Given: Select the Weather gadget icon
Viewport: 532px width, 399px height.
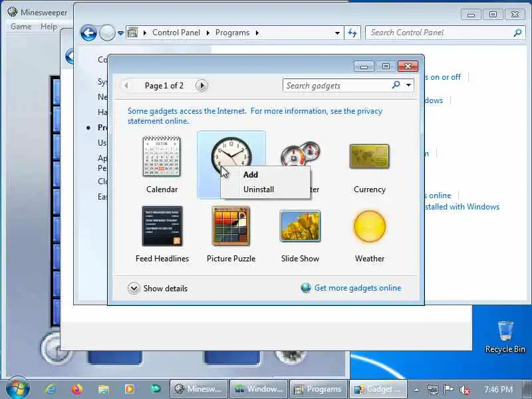Looking at the screenshot, I should click(370, 226).
